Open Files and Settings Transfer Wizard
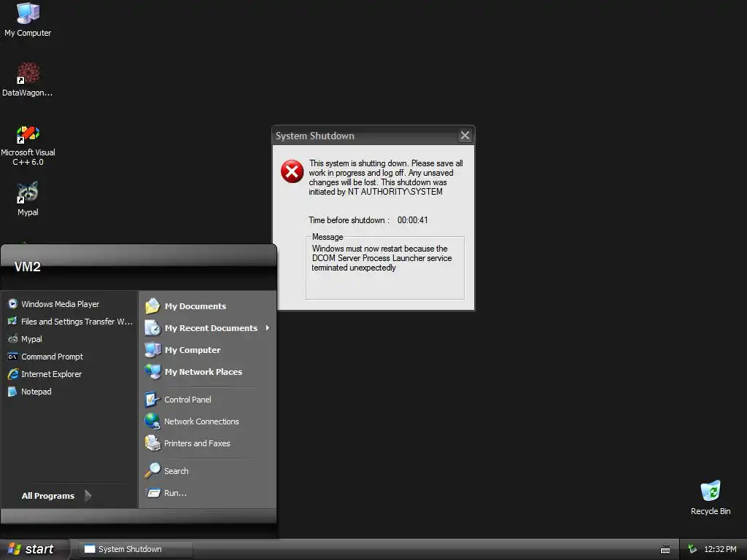Viewport: 747px width, 560px height. pos(70,322)
